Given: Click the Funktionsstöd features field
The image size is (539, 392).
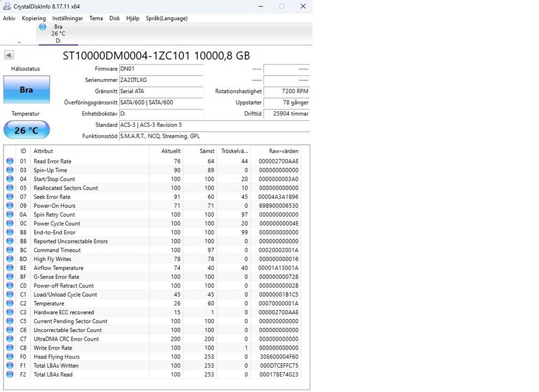Looking at the screenshot, I should tap(214, 136).
